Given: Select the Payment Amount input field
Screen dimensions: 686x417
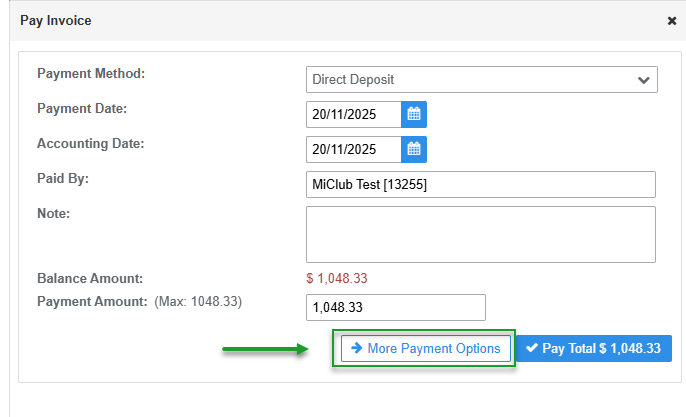Looking at the screenshot, I should coord(396,307).
